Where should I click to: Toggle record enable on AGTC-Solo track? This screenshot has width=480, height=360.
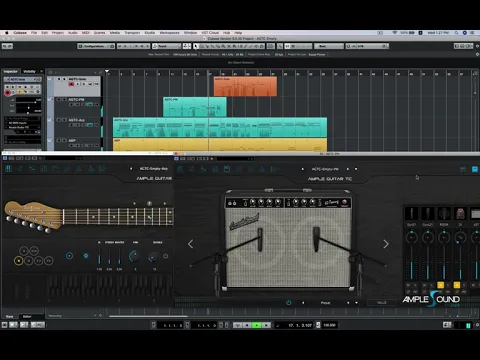71,84
